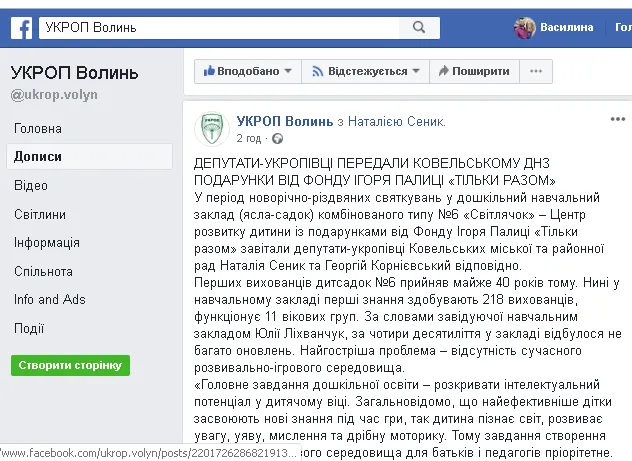
Task: Open Відео section in the sidebar
Action: [31, 185]
